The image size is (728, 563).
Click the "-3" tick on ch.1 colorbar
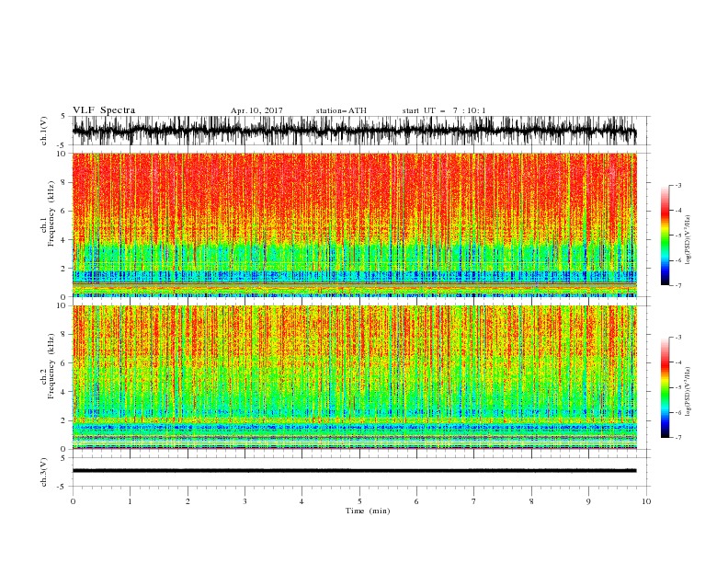click(x=677, y=185)
